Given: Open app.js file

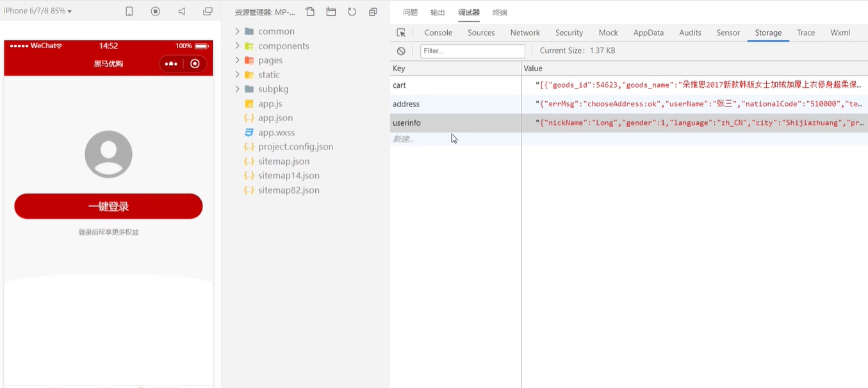Looking at the screenshot, I should pyautogui.click(x=270, y=103).
